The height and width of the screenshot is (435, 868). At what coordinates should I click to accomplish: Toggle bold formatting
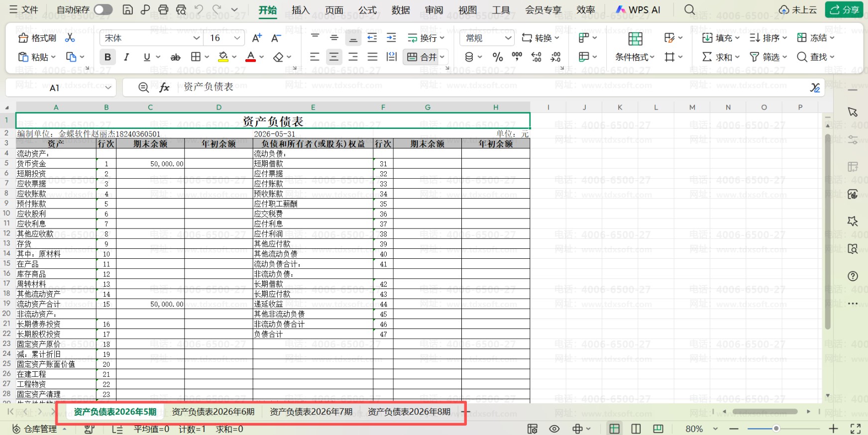tap(108, 57)
